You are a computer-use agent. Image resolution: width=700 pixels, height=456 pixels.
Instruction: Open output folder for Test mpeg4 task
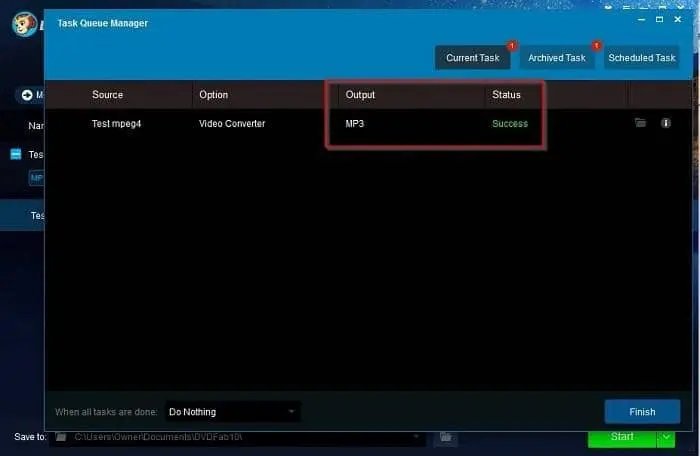tap(640, 123)
